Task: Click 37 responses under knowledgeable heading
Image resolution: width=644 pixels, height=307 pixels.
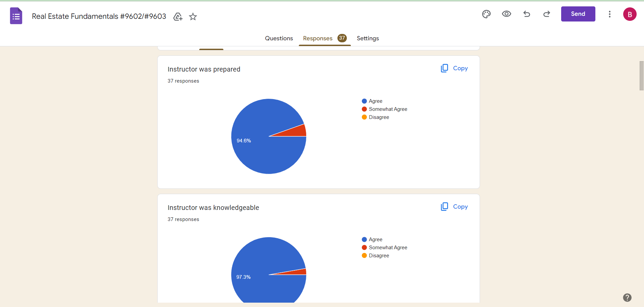Action: point(183,219)
